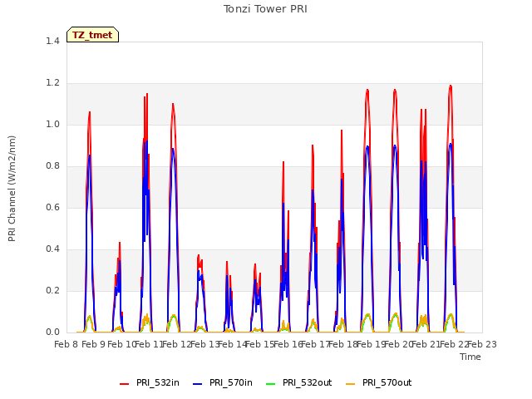Click the 0.0 y-axis tick label

52,332
